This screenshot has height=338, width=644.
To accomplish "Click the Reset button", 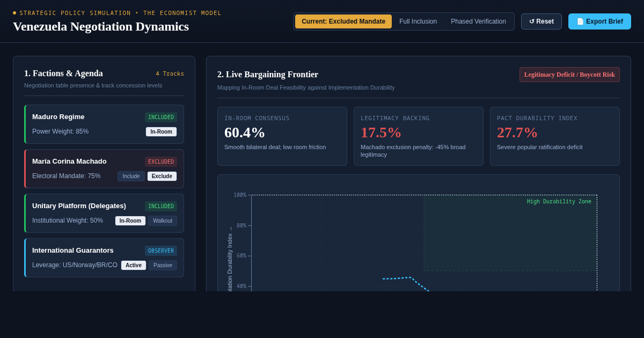I will [541, 21].
